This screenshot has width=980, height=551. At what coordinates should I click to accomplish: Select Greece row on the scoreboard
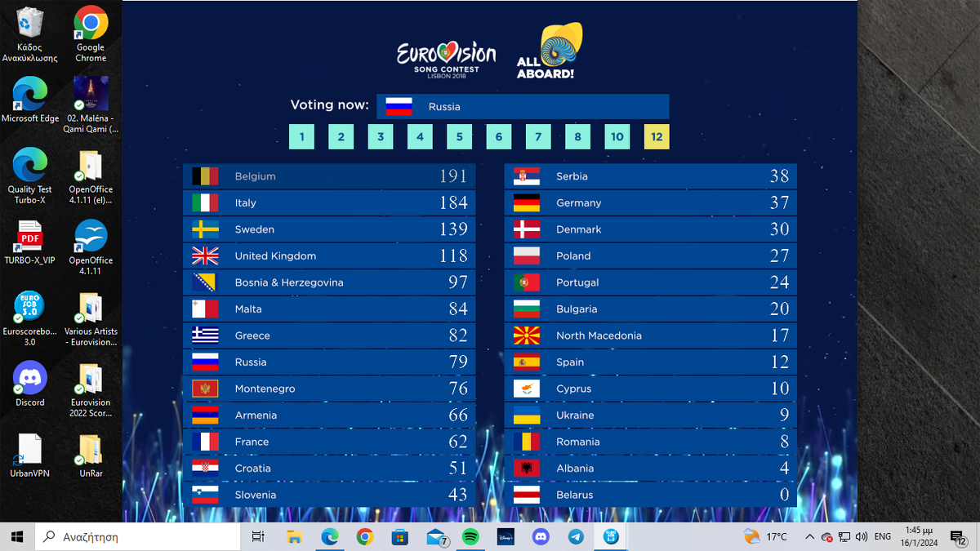[x=329, y=335]
